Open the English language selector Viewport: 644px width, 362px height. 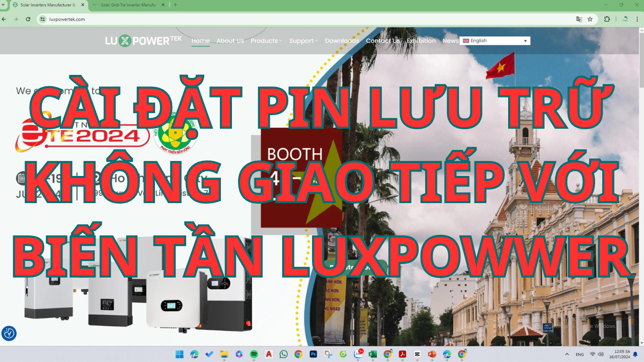[495, 41]
